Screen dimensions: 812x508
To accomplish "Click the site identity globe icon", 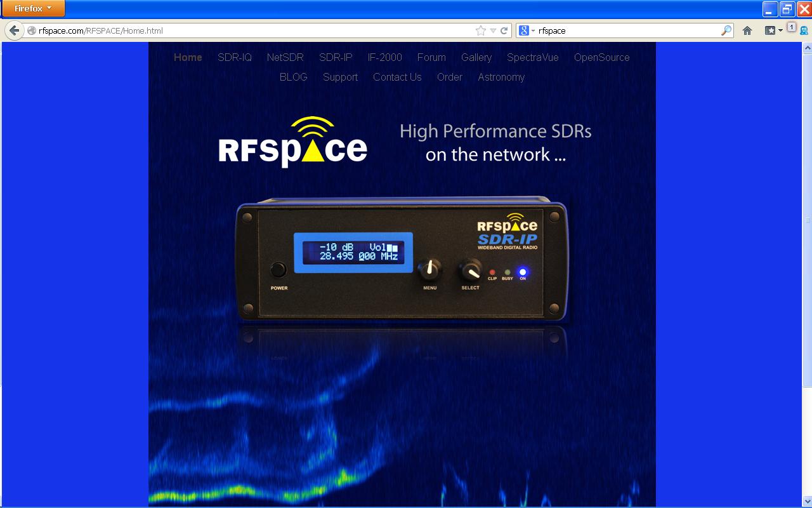I will tap(32, 30).
